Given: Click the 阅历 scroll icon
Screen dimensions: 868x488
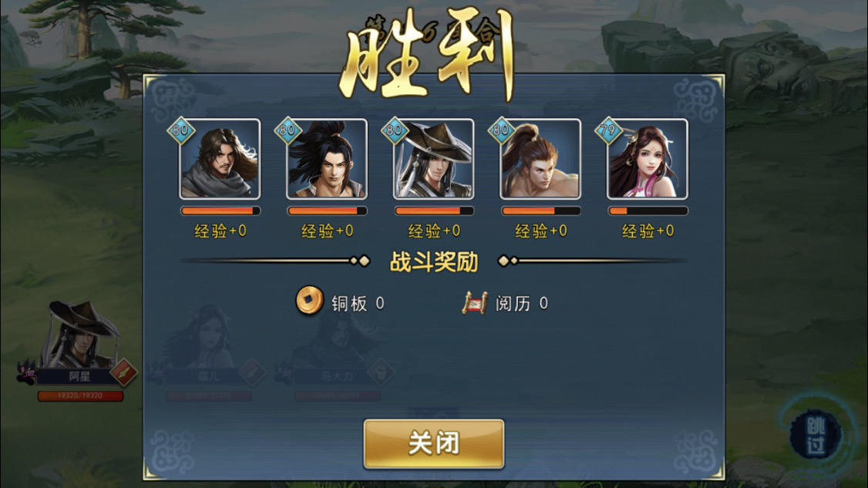Looking at the screenshot, I should [474, 303].
